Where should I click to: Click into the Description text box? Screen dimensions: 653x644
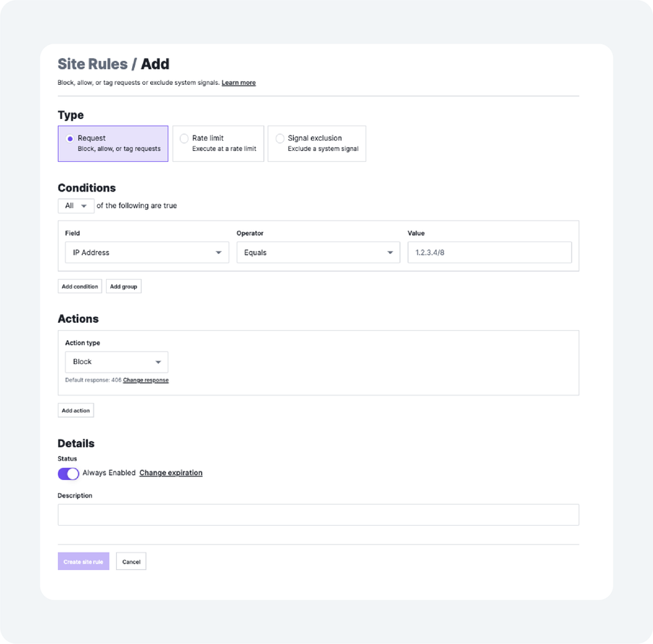[318, 514]
